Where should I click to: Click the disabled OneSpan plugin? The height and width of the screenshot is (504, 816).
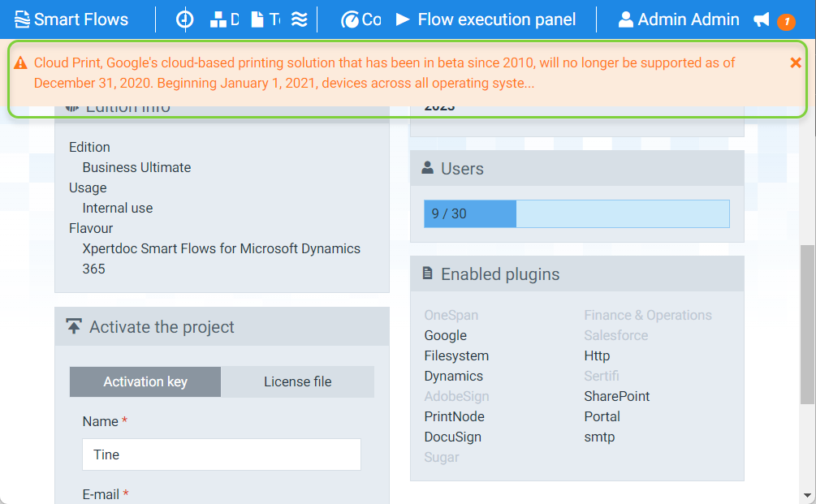[451, 315]
